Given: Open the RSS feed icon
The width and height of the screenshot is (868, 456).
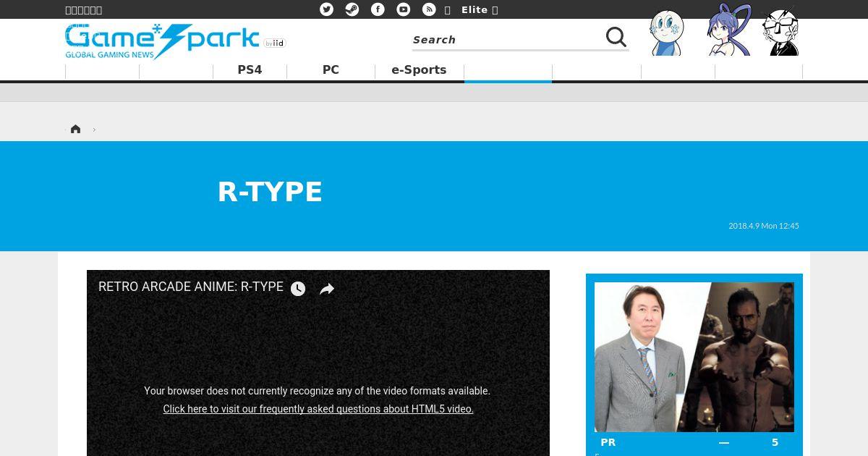Looking at the screenshot, I should tap(429, 9).
